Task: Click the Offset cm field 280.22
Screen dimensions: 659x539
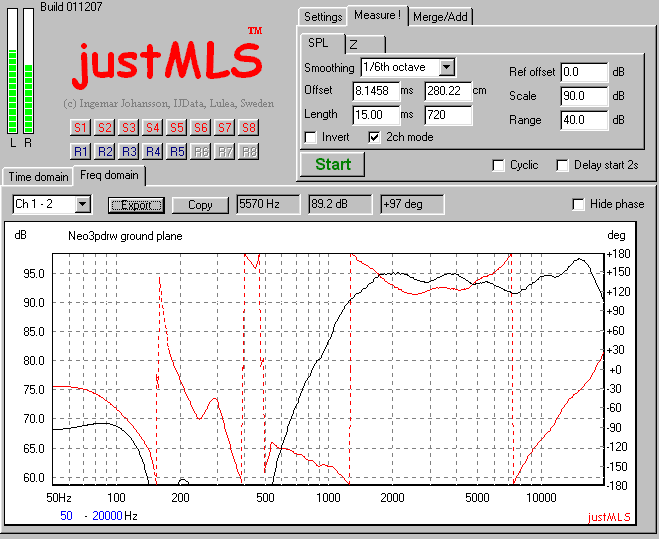Action: click(x=448, y=91)
